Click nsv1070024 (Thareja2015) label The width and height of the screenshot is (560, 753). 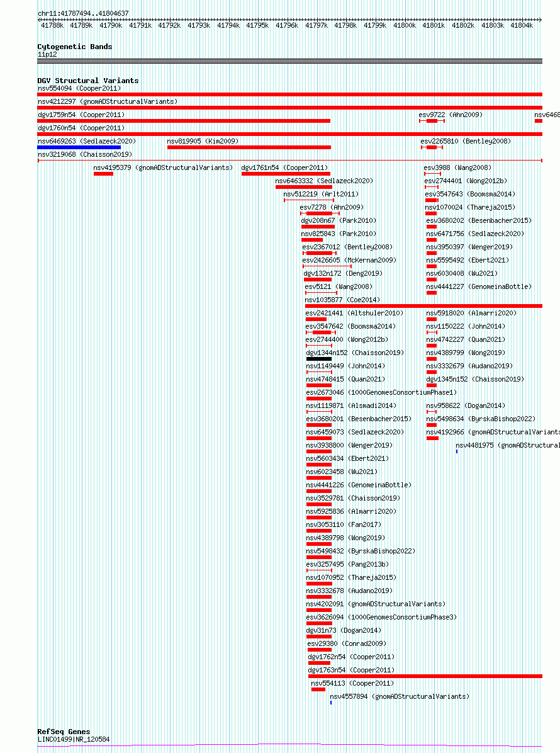tap(470, 207)
